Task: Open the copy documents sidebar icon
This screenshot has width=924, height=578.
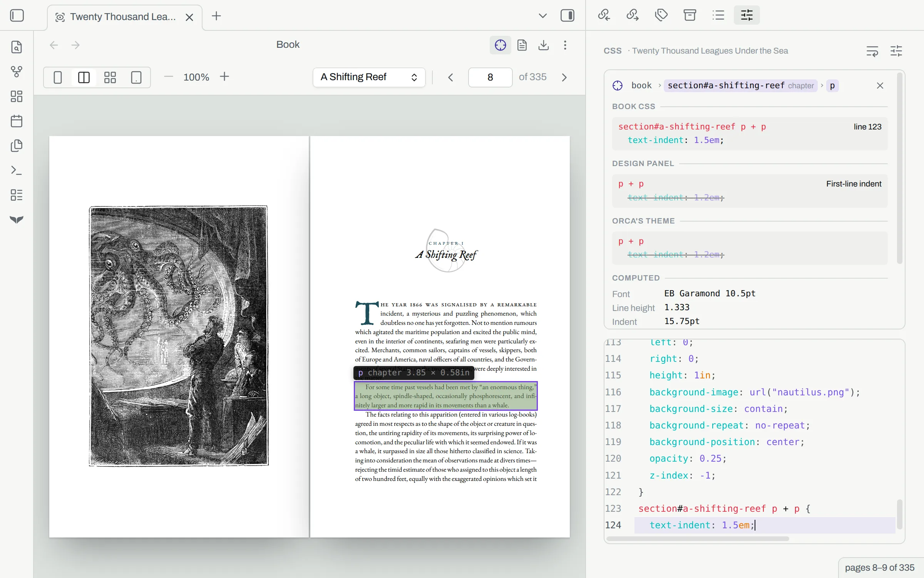Action: pos(17,146)
